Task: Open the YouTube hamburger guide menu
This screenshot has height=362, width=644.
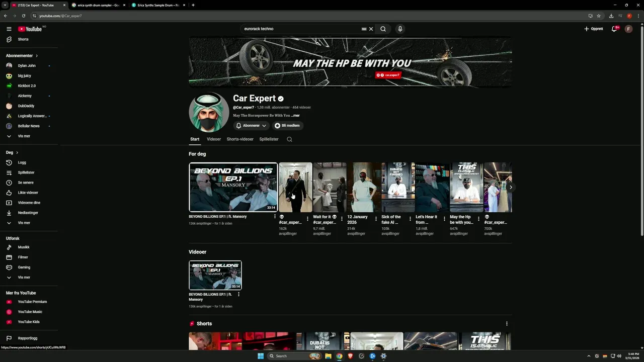Action: (9, 29)
